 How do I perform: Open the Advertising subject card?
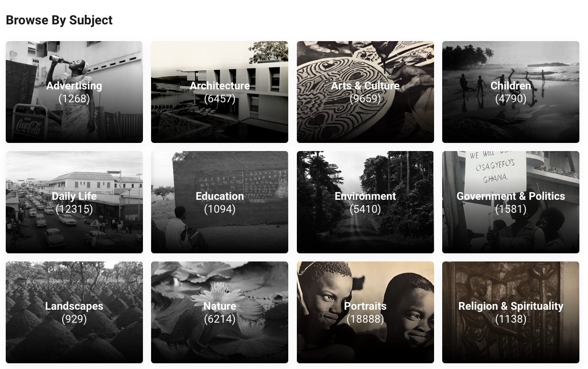[x=74, y=92]
